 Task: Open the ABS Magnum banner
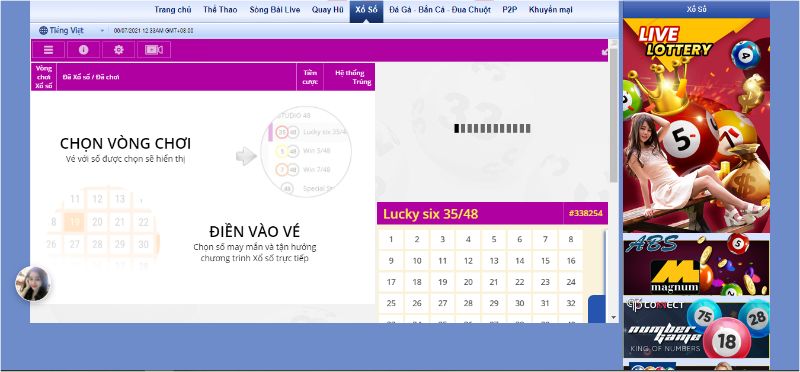696,264
